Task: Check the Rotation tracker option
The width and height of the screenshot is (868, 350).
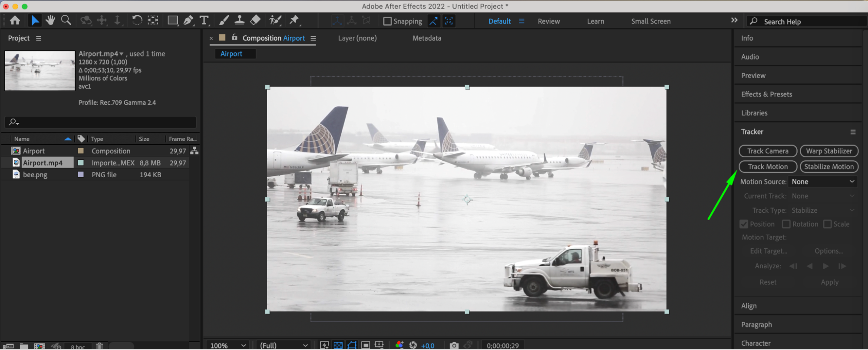Action: point(786,224)
